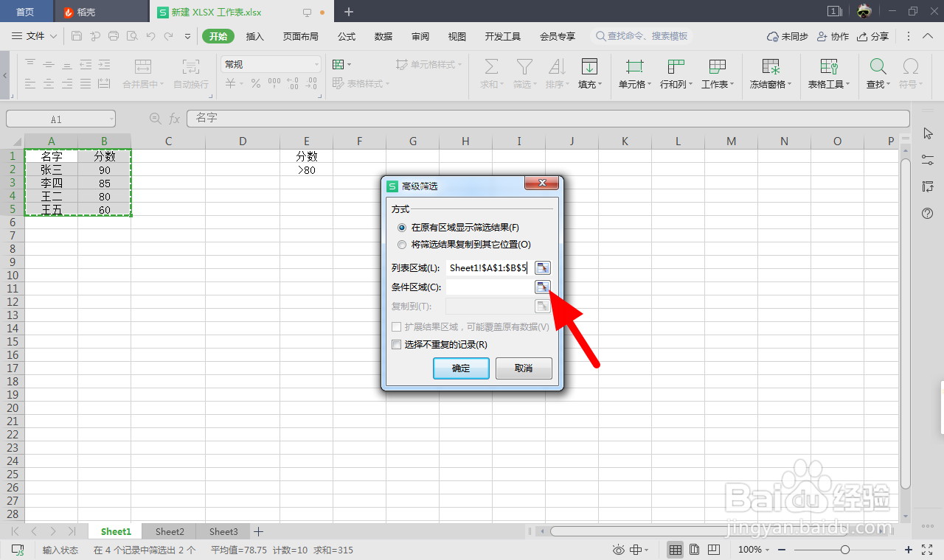The image size is (944, 560).
Task: Open the 数据 ribbon tab
Action: (x=383, y=36)
